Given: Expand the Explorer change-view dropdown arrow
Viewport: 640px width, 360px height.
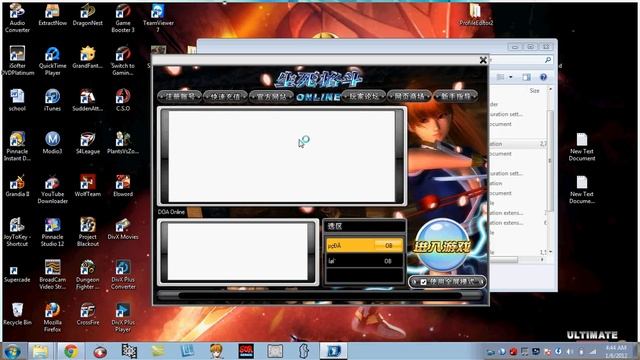Looking at the screenshot, I should click(x=511, y=77).
